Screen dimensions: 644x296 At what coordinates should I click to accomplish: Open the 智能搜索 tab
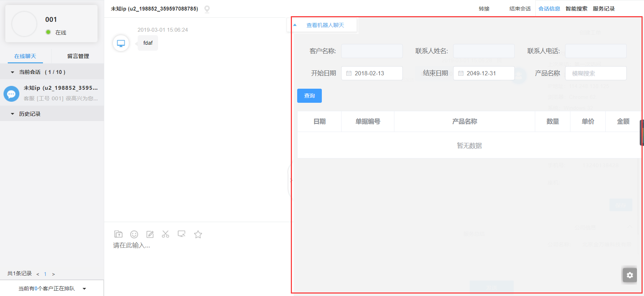576,9
